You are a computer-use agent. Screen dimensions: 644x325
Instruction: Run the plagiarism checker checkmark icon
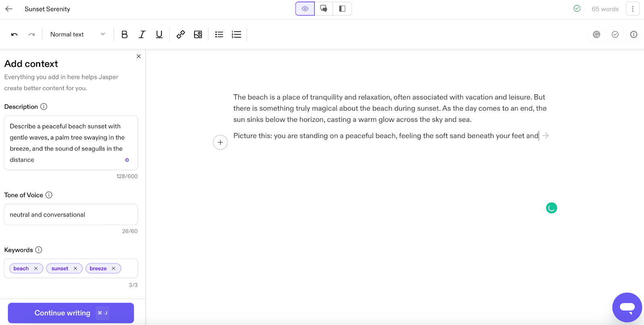coord(615,35)
